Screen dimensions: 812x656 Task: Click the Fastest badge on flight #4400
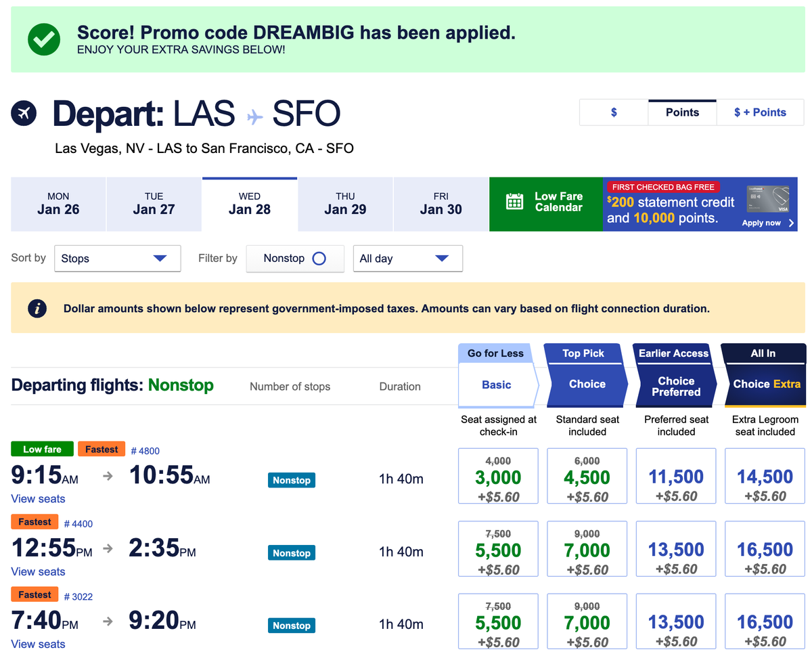click(35, 521)
